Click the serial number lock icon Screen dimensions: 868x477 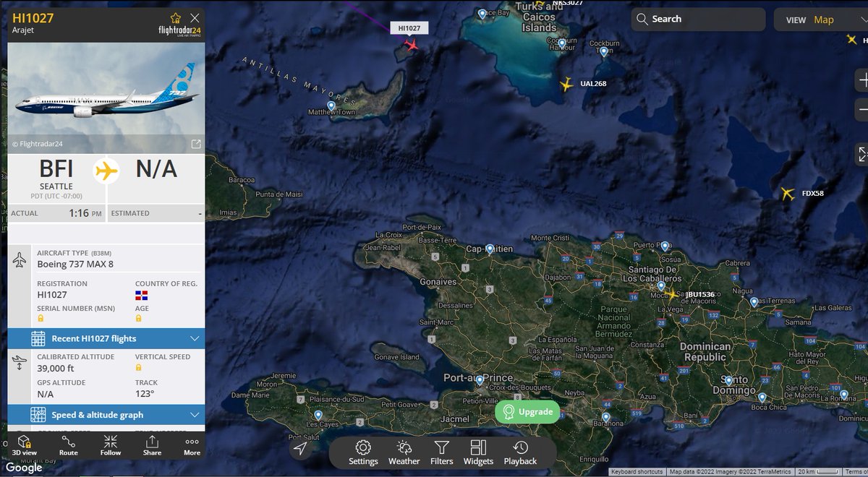pos(41,318)
